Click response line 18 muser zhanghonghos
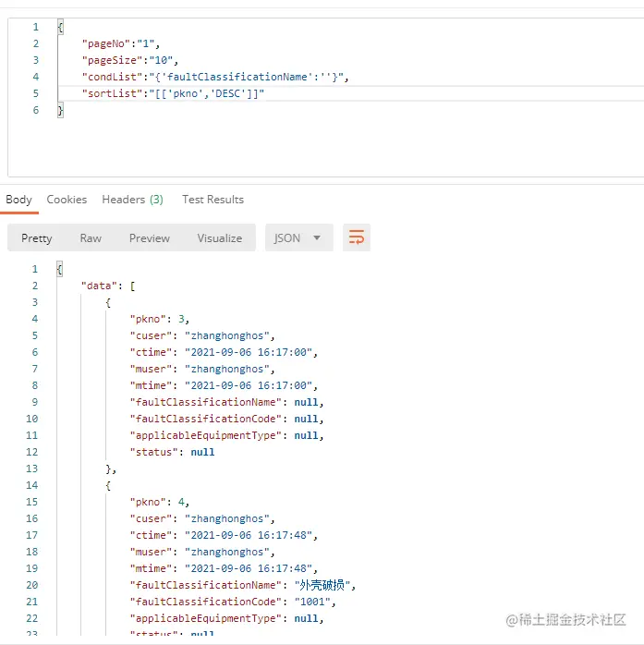 coord(202,552)
